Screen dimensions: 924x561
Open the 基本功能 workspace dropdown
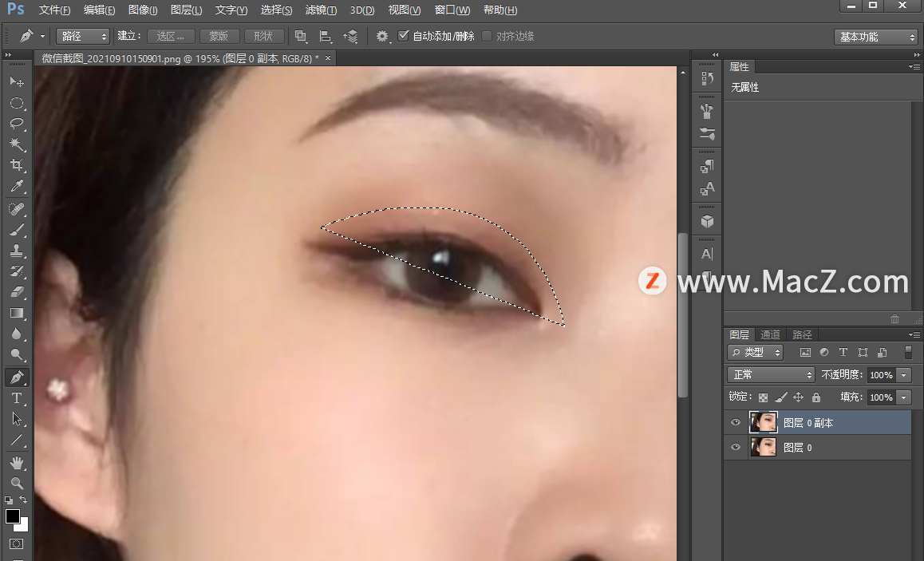pyautogui.click(x=876, y=38)
